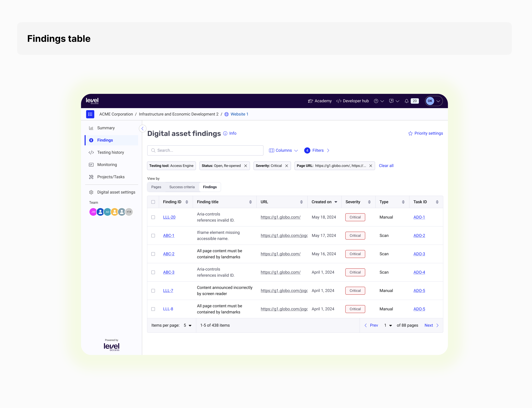Switch to the Success criteria view tab
The height and width of the screenshot is (408, 532).
pos(182,187)
